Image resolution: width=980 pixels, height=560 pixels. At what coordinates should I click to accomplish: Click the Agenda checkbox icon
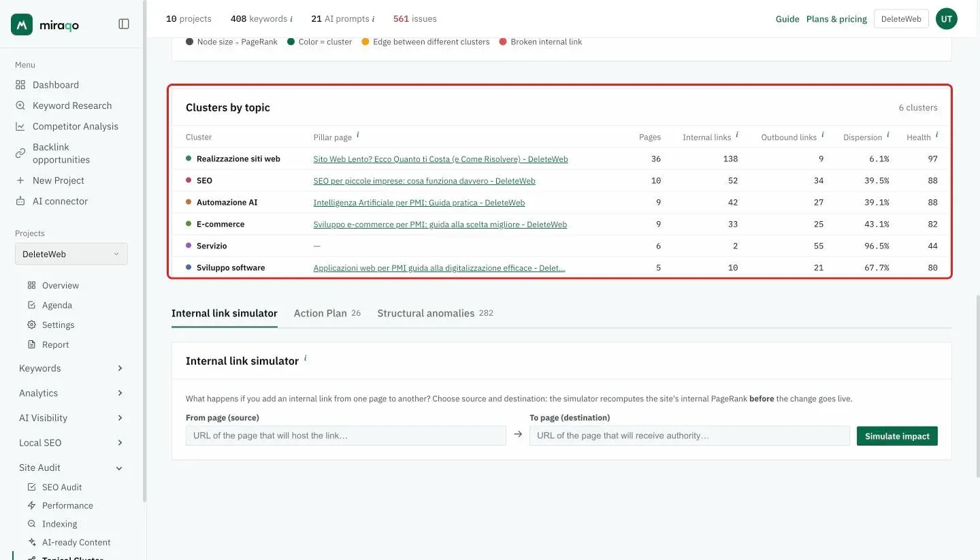31,305
